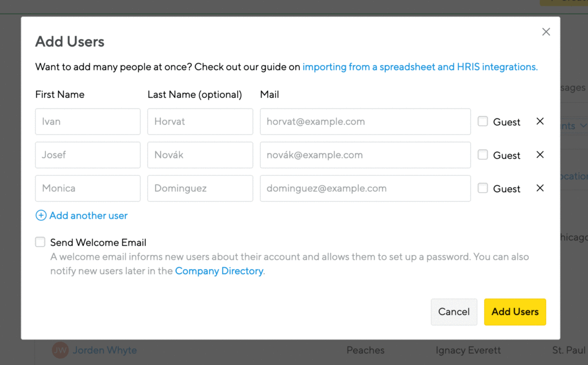Focus the Mail field showing horvat@example.com

point(365,122)
